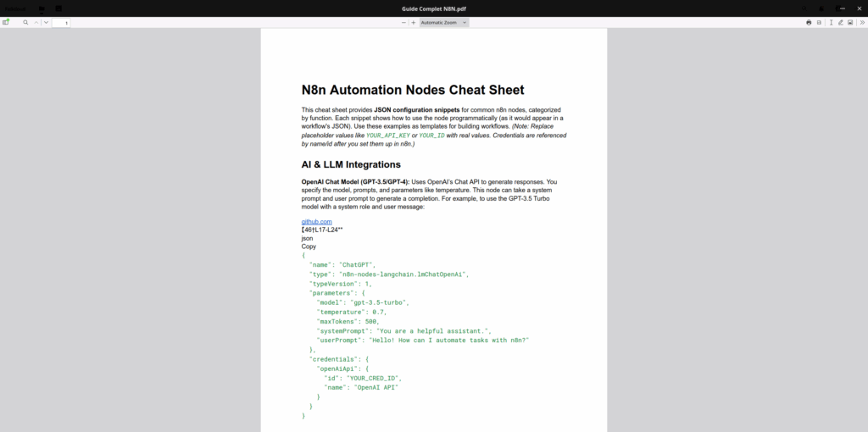Image resolution: width=868 pixels, height=432 pixels.
Task: Click the page number input field
Action: point(61,23)
